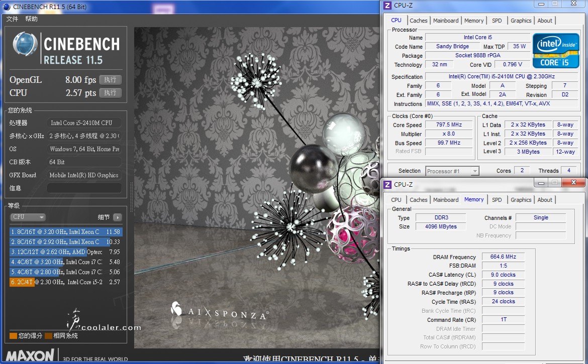Image resolution: width=588 pixels, height=364 pixels.
Task: Switch to Mainboard tab in Memory CPU-Z window
Action: [x=445, y=200]
